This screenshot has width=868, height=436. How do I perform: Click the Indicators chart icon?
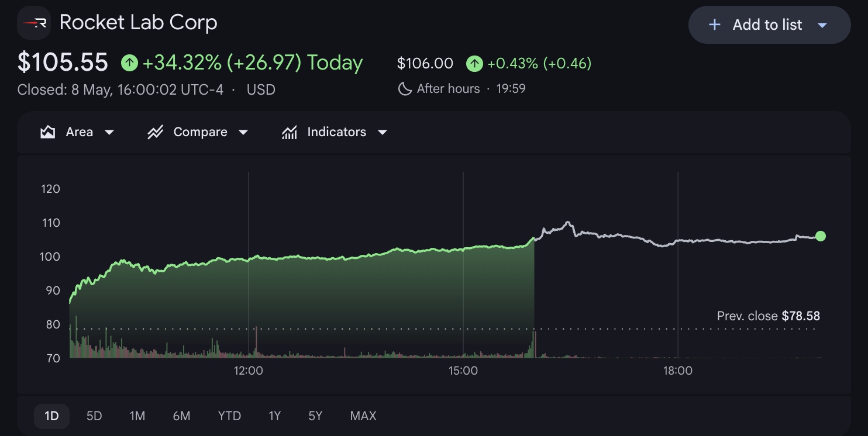point(289,132)
